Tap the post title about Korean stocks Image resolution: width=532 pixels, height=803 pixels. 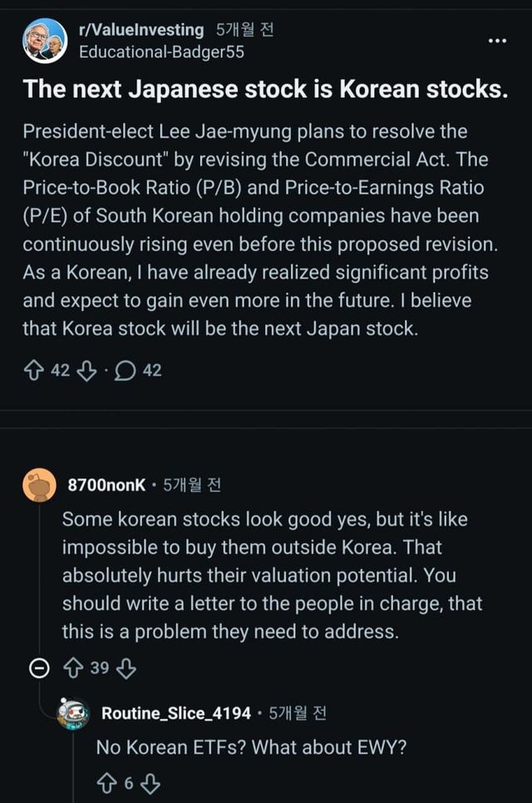(265, 89)
